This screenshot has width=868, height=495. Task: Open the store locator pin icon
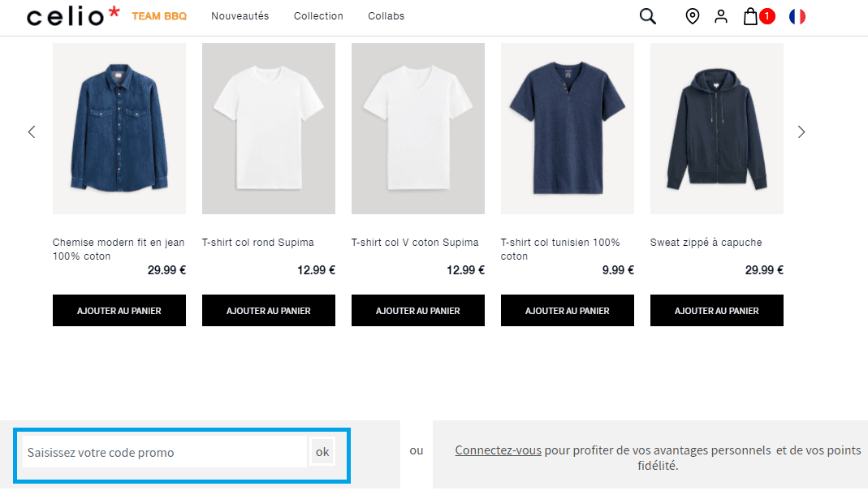pos(692,15)
